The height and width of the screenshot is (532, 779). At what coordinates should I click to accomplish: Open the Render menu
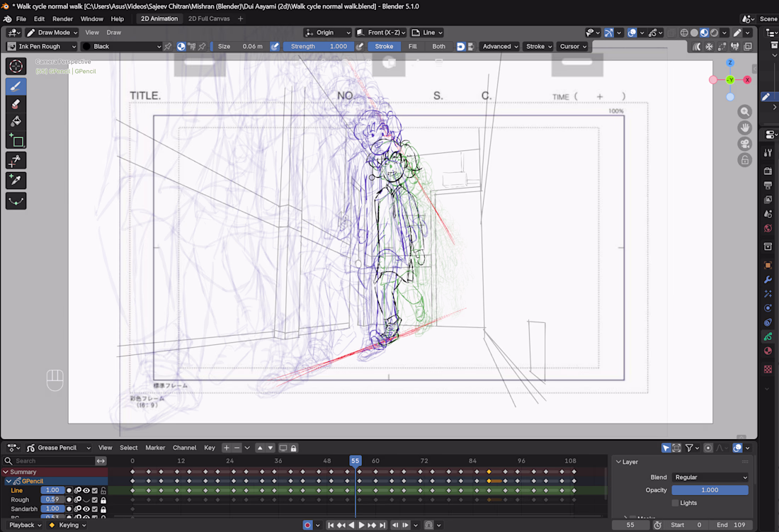[x=62, y=19]
